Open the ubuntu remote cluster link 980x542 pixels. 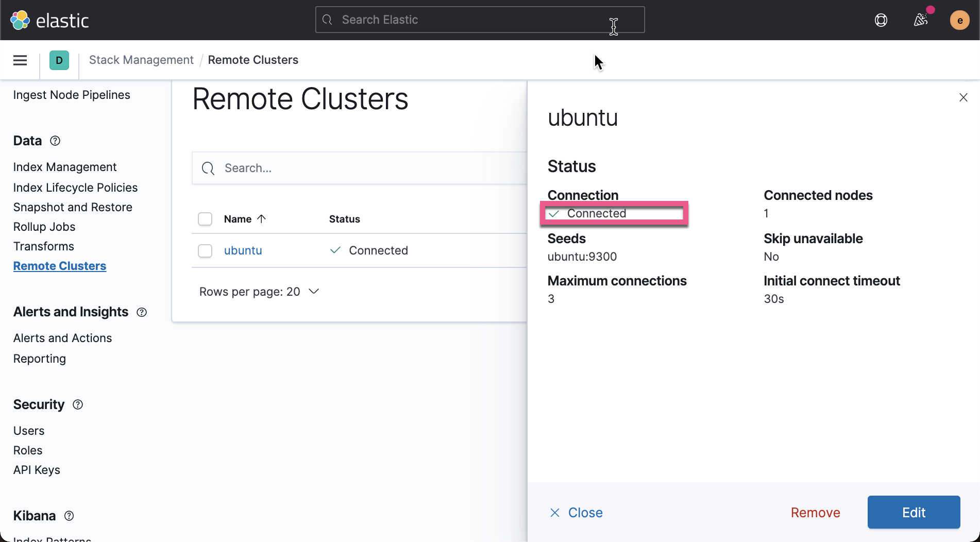pyautogui.click(x=243, y=250)
